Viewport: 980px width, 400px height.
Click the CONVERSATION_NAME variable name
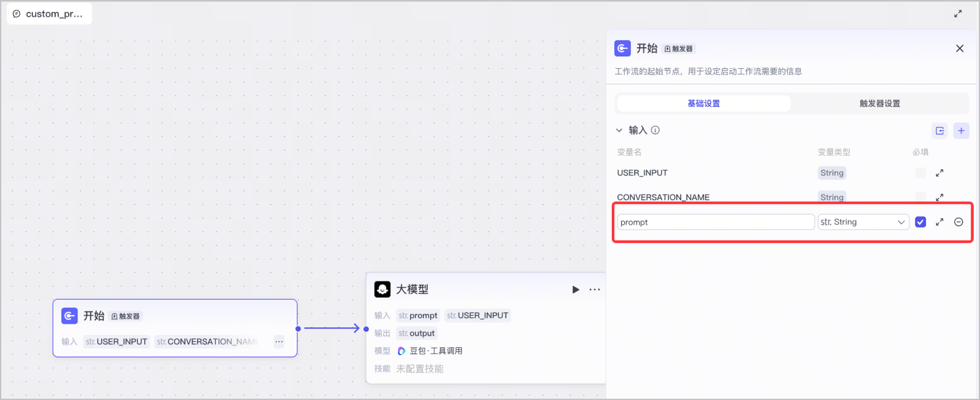point(663,197)
